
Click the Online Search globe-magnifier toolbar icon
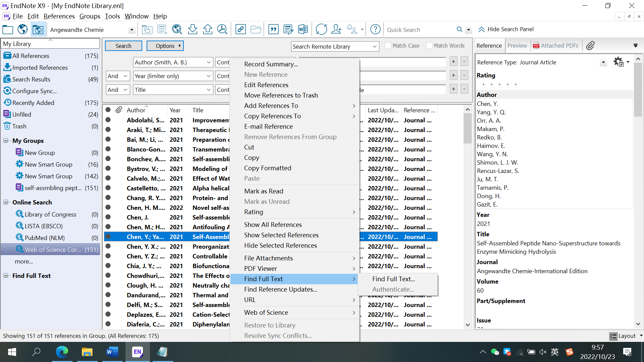click(177, 29)
